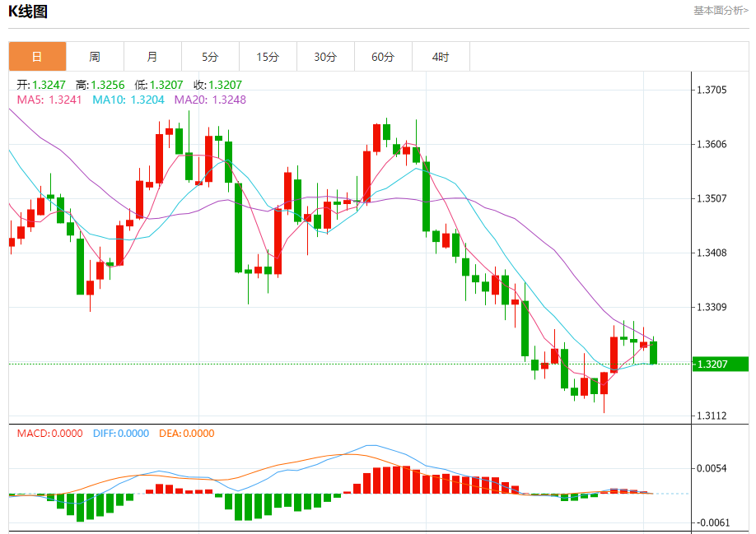Open the 30分 chart tab
The height and width of the screenshot is (534, 756).
coord(325,57)
